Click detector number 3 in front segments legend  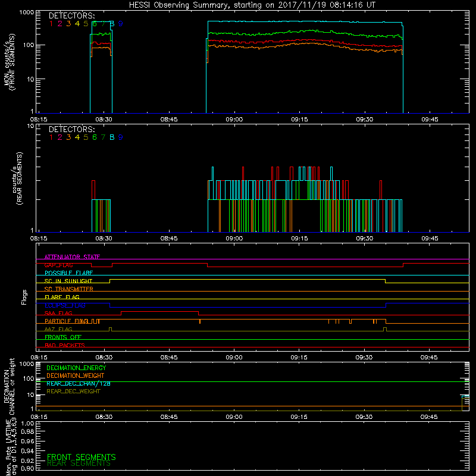pos(68,24)
